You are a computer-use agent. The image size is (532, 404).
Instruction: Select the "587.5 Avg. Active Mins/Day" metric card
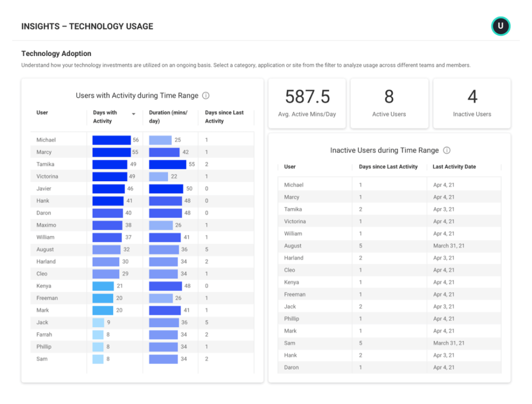click(307, 103)
